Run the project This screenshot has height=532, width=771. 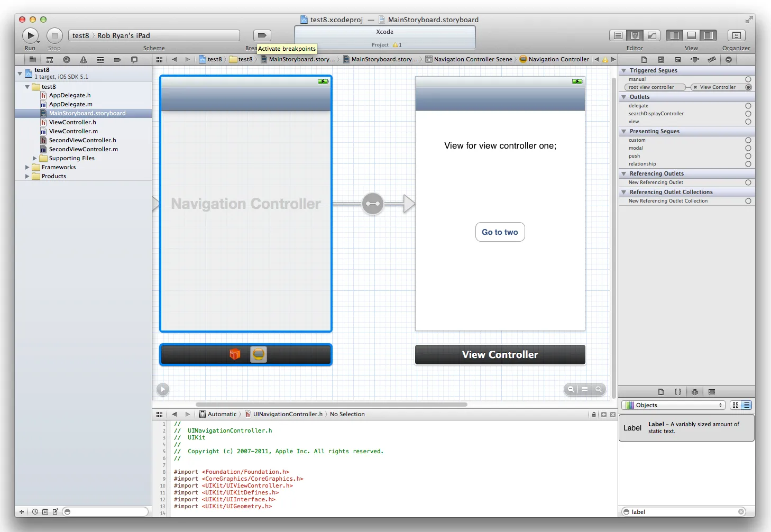pos(30,35)
